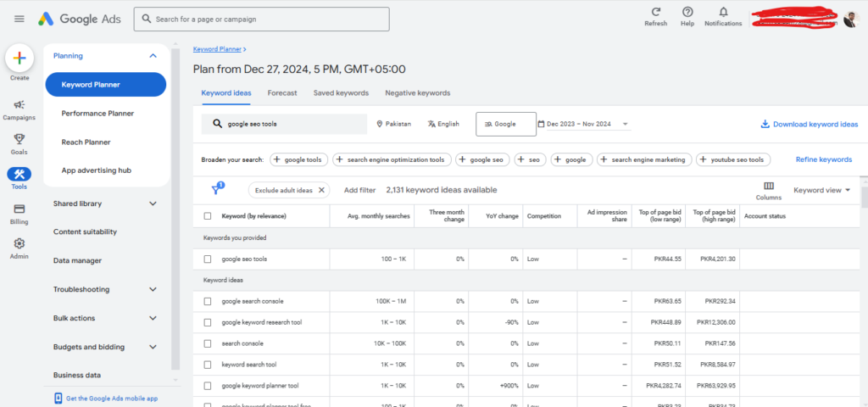Tick the 'google seo tools' row checkbox

coord(208,259)
